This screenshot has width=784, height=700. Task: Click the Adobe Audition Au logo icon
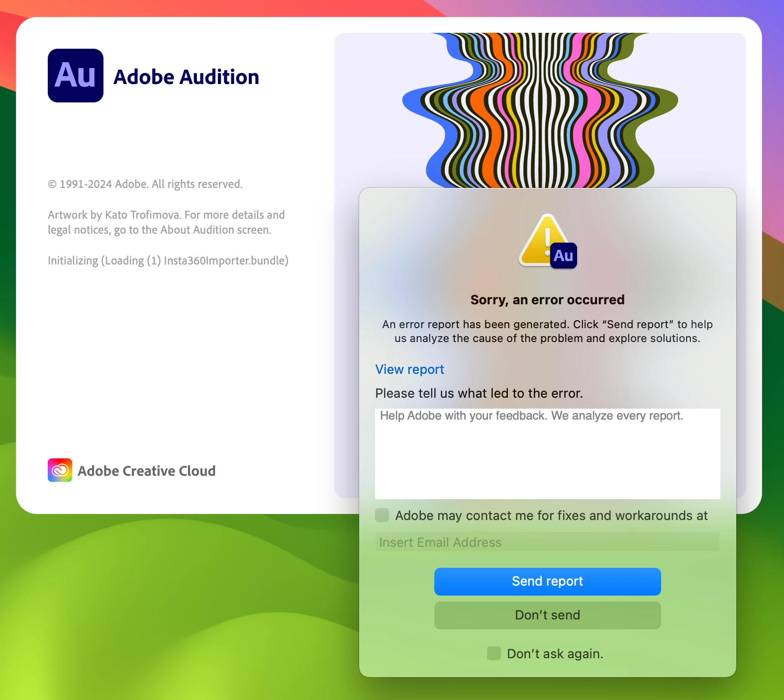76,76
